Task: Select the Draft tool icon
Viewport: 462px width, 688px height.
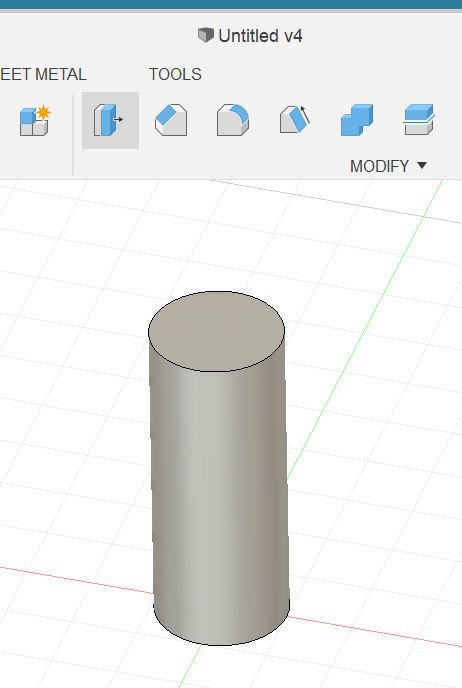Action: (x=295, y=119)
